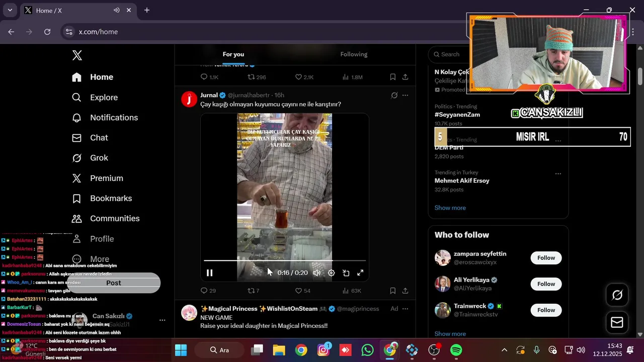
Task: Open site information icon in address bar
Action: pyautogui.click(x=69, y=32)
